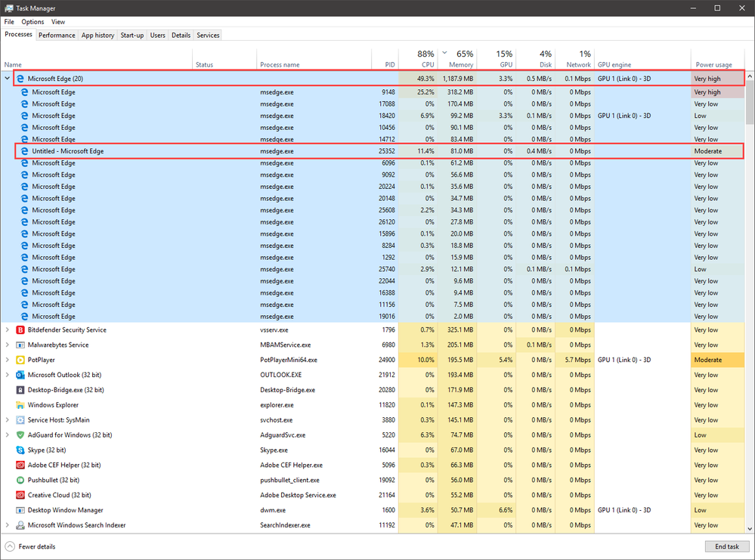The image size is (755, 560).
Task: Click the Desktop-Bridge.exe icon
Action: click(20, 390)
